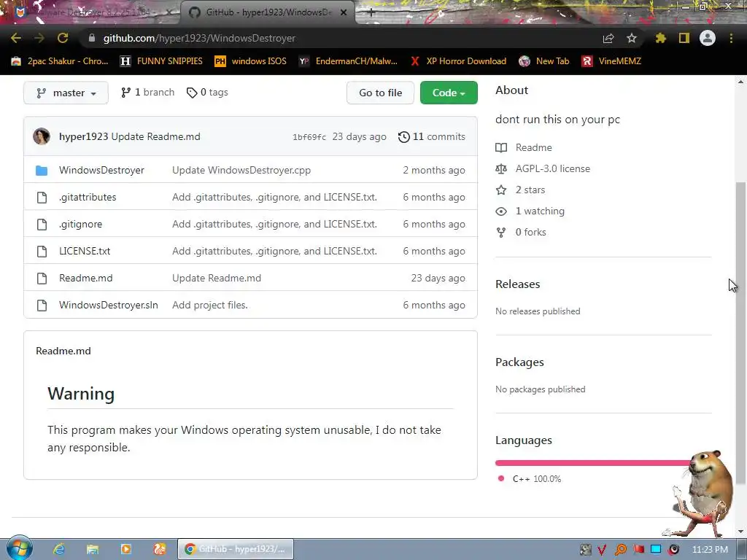Viewport: 747px width, 560px height.
Task: Open the .gitignore file
Action: click(80, 225)
